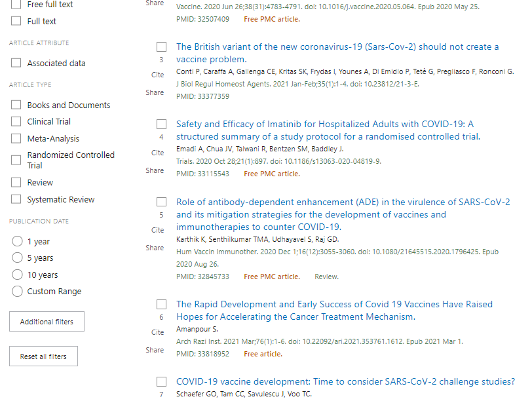Cite result 5 by Karthik K
The height and width of the screenshot is (401, 532).
pyautogui.click(x=157, y=230)
